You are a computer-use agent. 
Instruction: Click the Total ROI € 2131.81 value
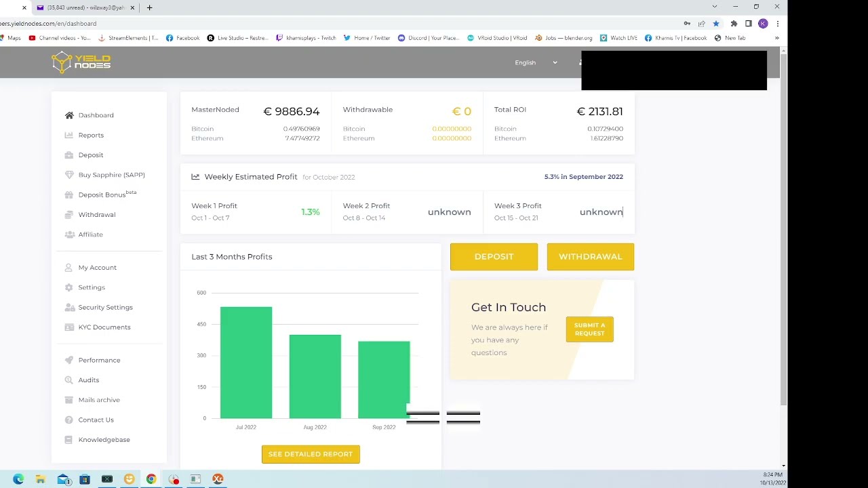pyautogui.click(x=599, y=111)
